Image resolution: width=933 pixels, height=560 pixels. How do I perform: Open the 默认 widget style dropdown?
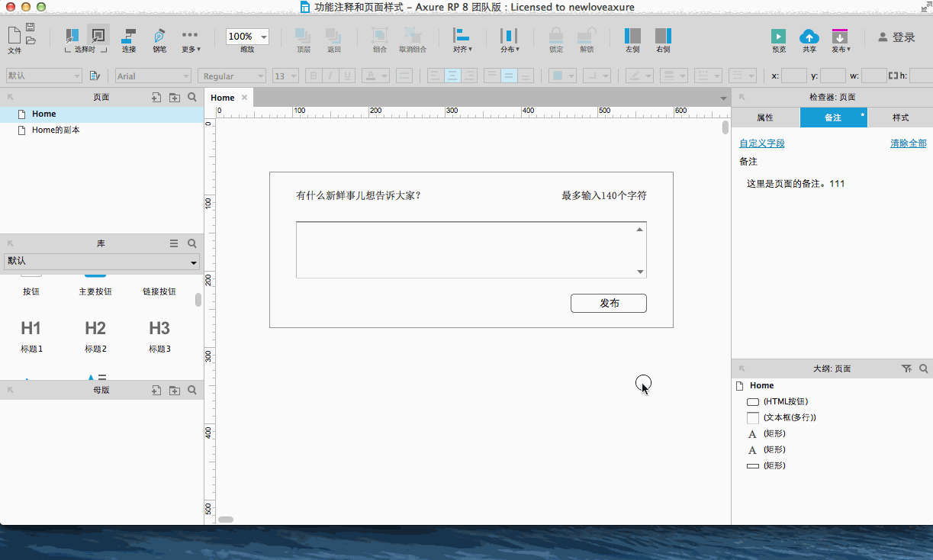43,76
